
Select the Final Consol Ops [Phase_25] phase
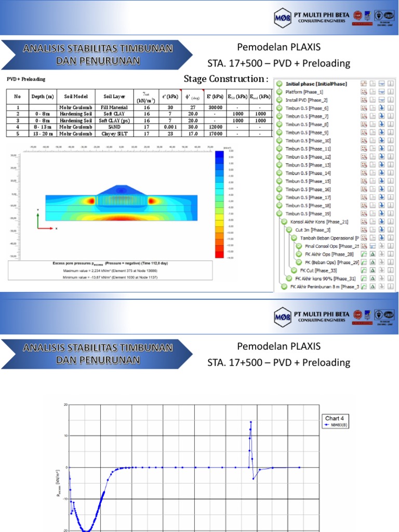pos(332,246)
